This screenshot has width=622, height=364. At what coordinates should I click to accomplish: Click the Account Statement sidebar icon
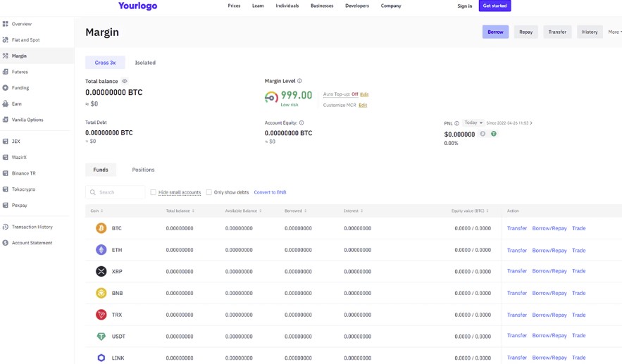coord(5,243)
